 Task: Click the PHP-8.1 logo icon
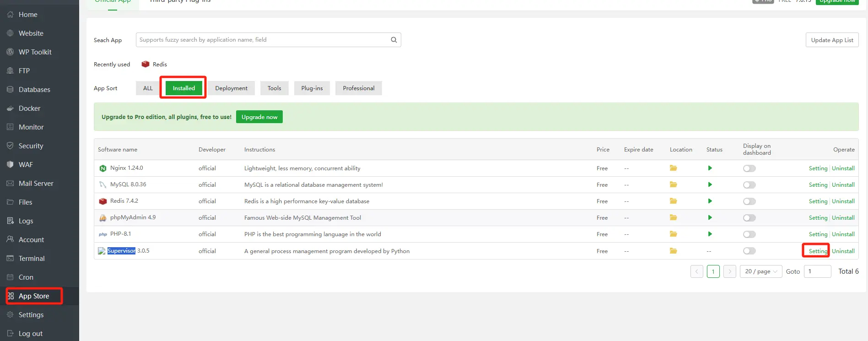(x=103, y=234)
